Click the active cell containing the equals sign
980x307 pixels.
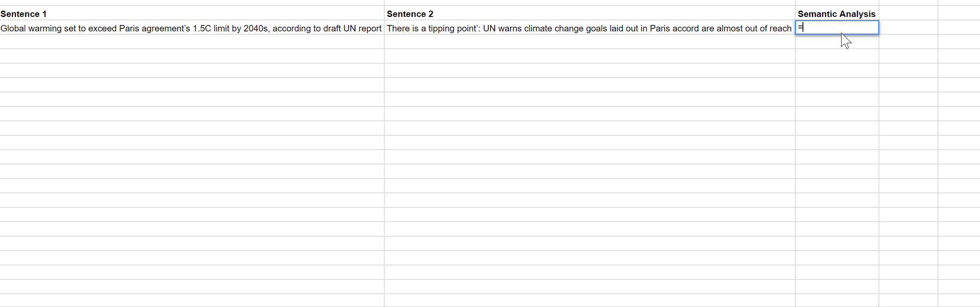836,28
